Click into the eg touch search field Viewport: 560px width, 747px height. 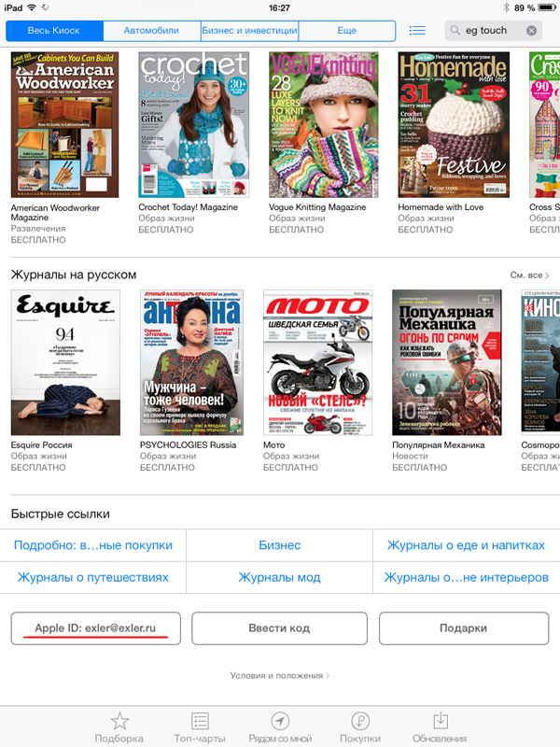click(493, 31)
